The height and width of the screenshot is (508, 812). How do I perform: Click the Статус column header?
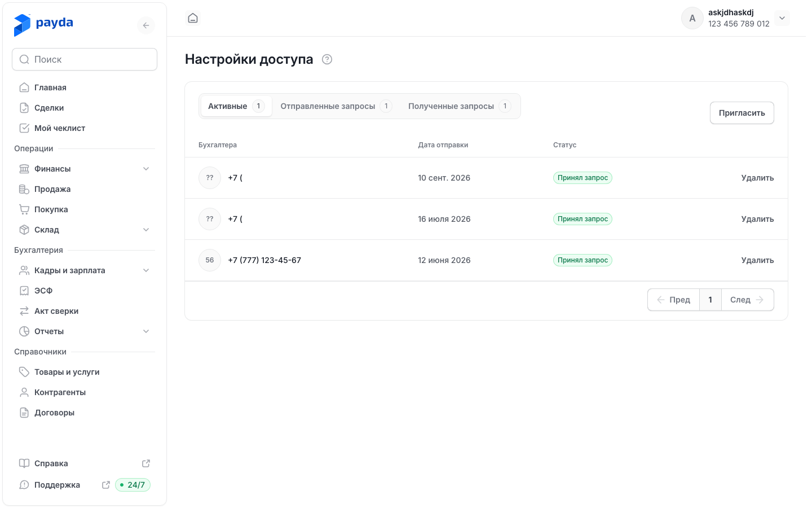pos(564,145)
